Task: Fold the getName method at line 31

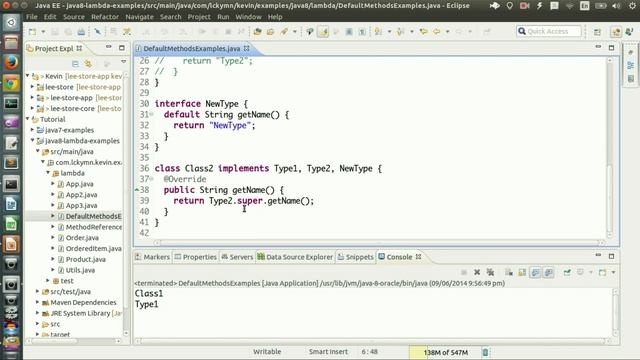Action: coord(152,114)
